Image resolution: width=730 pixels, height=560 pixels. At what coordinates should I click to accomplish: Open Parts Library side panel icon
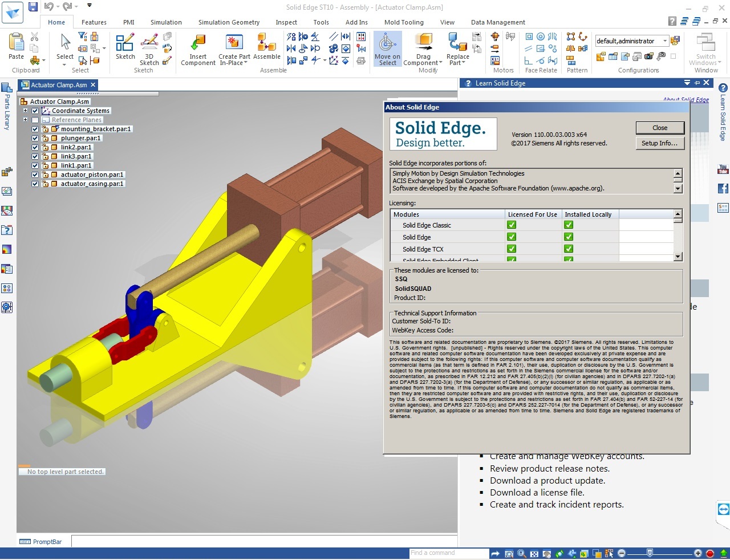(x=7, y=88)
